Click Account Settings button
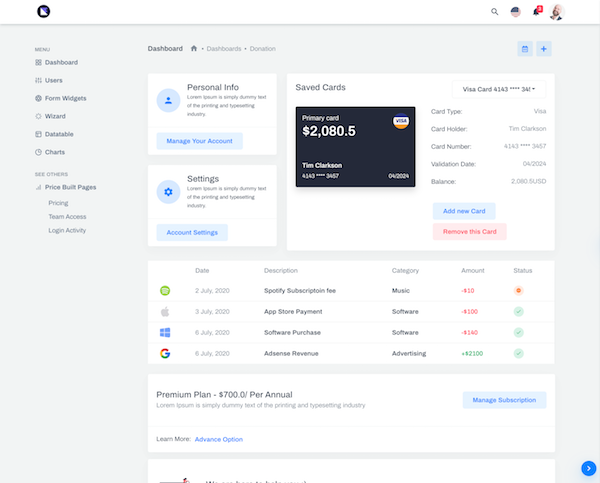The width and height of the screenshot is (600, 483). [x=192, y=232]
